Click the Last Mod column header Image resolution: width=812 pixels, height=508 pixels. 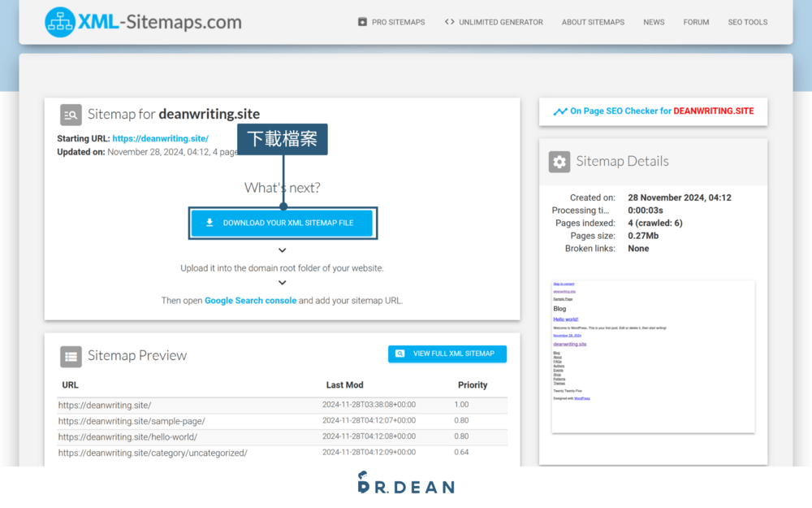tap(344, 385)
